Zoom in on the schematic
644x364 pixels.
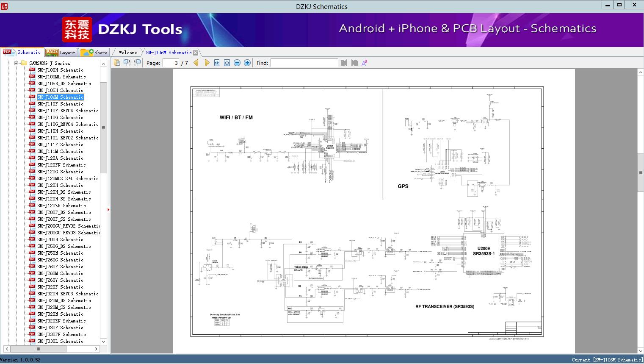pyautogui.click(x=247, y=63)
